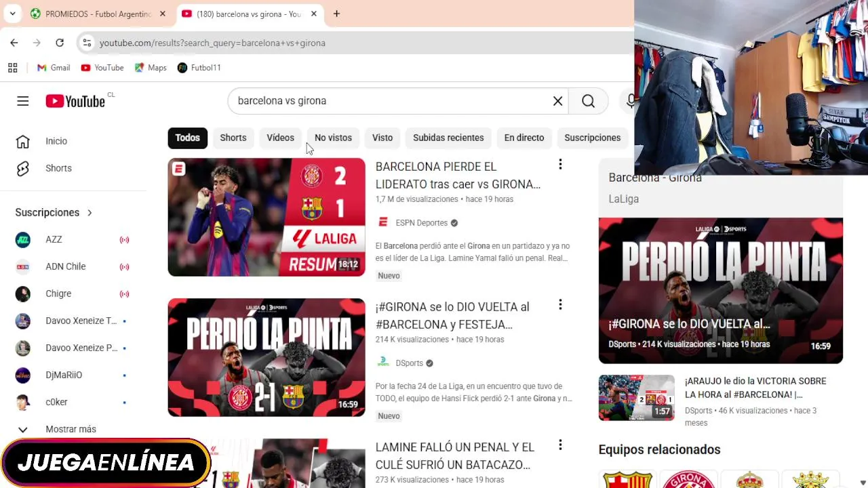Open the YouTube hamburger guide menu
The image size is (868, 488).
pos(23,101)
